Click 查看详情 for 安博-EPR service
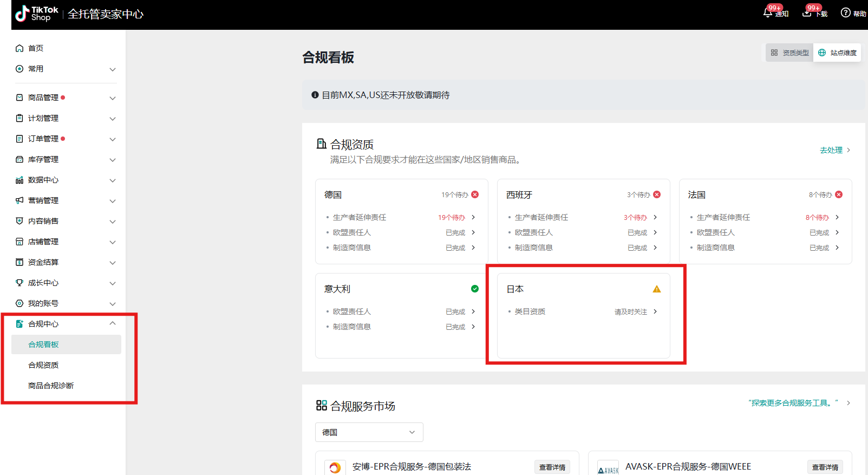 (x=552, y=467)
